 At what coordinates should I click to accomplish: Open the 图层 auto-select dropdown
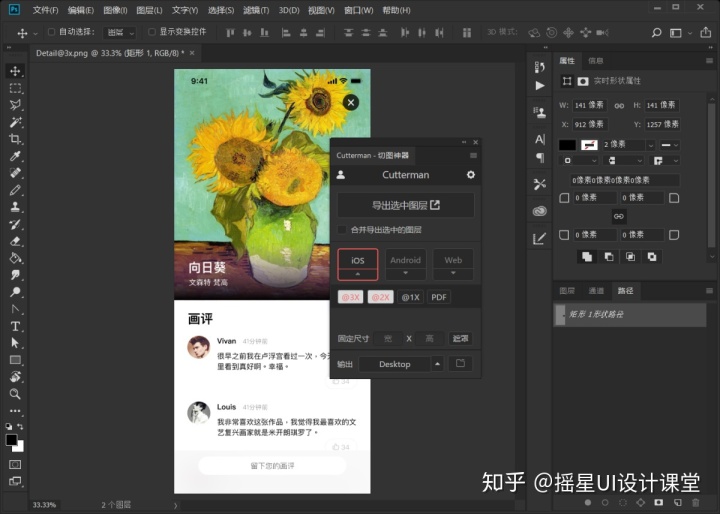(x=119, y=33)
